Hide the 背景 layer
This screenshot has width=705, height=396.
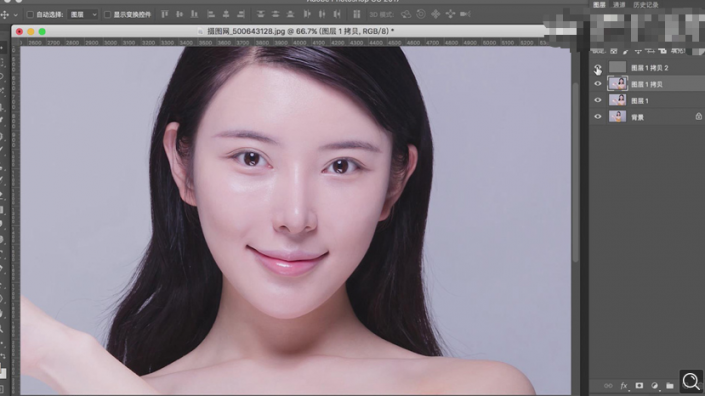[598, 117]
